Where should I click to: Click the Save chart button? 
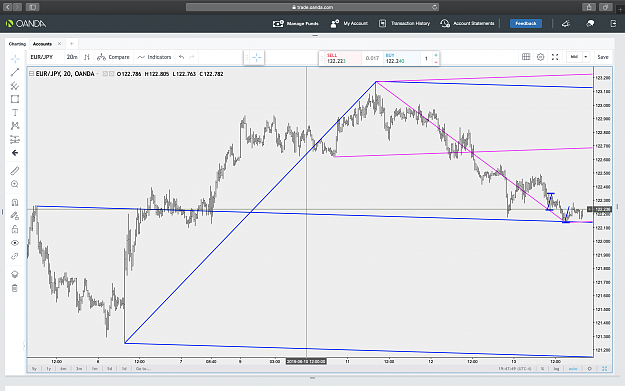click(603, 57)
